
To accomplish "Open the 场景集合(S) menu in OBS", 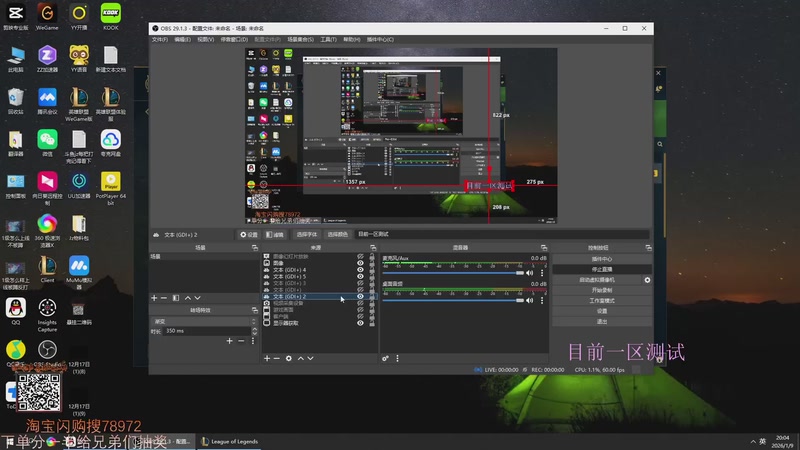I will point(301,39).
